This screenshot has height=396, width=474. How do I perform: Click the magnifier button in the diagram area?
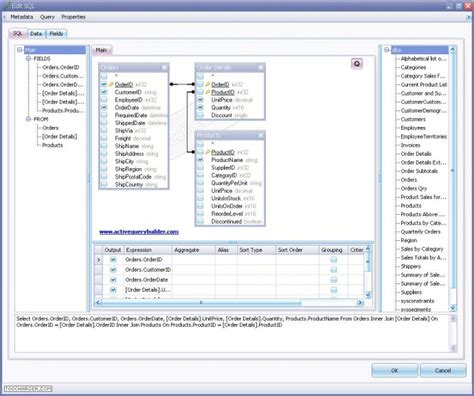(357, 63)
